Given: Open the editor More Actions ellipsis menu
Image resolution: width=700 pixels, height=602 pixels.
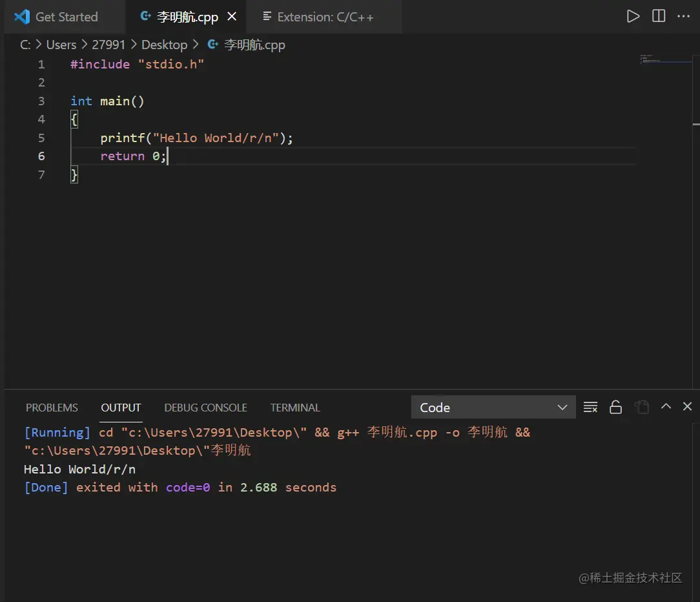Looking at the screenshot, I should [683, 17].
